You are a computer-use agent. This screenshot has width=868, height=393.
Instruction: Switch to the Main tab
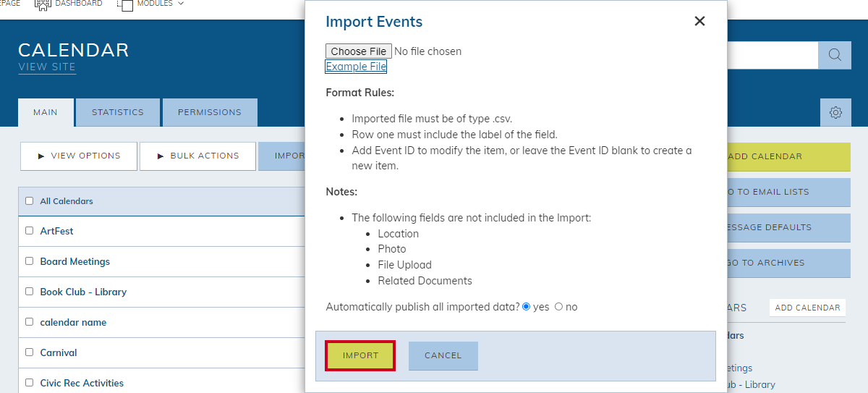(46, 112)
